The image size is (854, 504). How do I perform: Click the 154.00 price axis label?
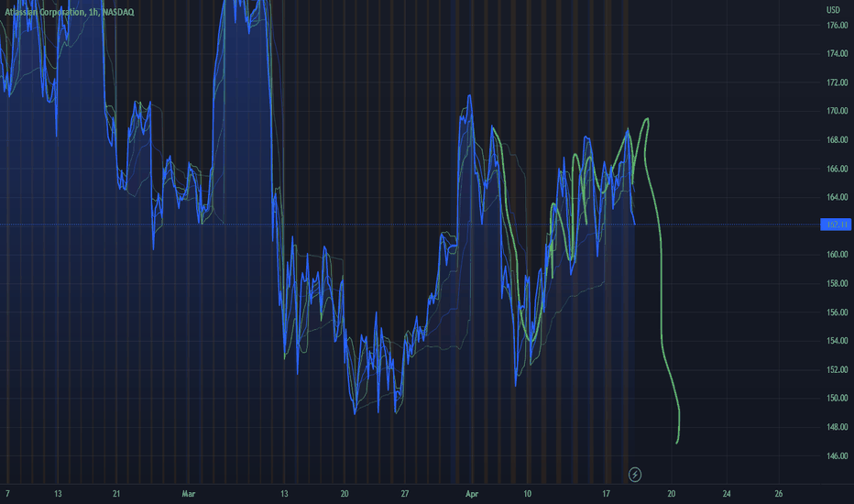coord(838,341)
